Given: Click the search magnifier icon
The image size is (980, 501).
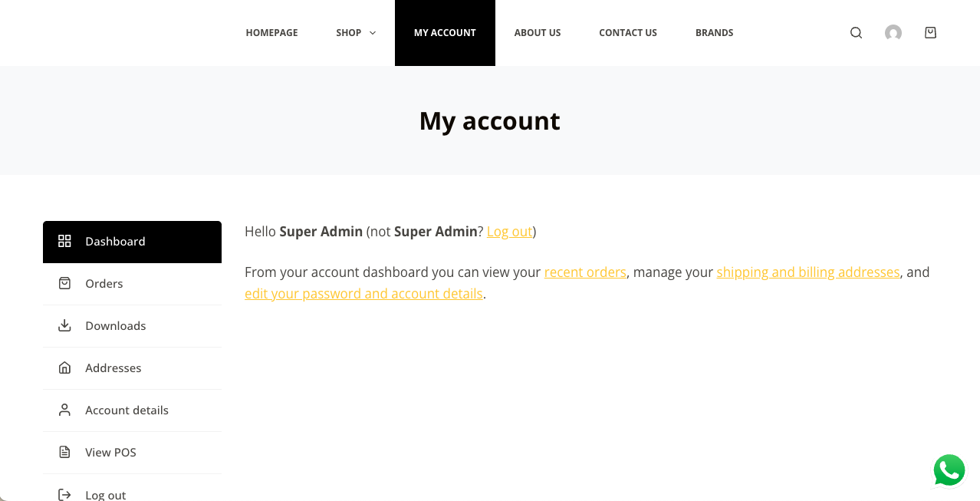Looking at the screenshot, I should [x=856, y=33].
